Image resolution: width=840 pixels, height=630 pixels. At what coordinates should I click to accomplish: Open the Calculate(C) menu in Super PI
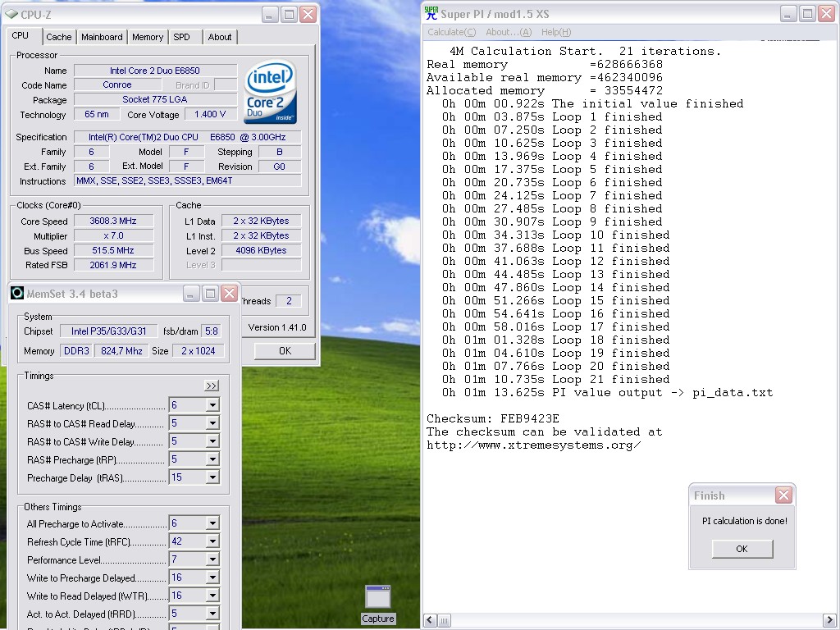452,32
